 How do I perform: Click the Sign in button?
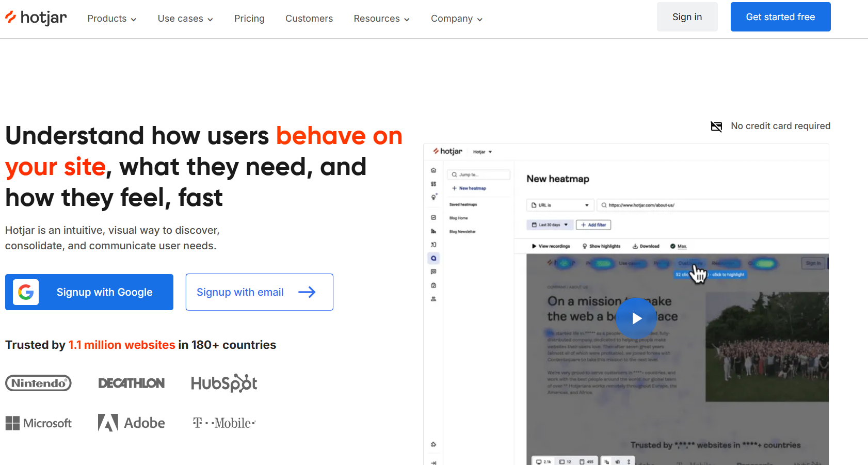tap(687, 17)
